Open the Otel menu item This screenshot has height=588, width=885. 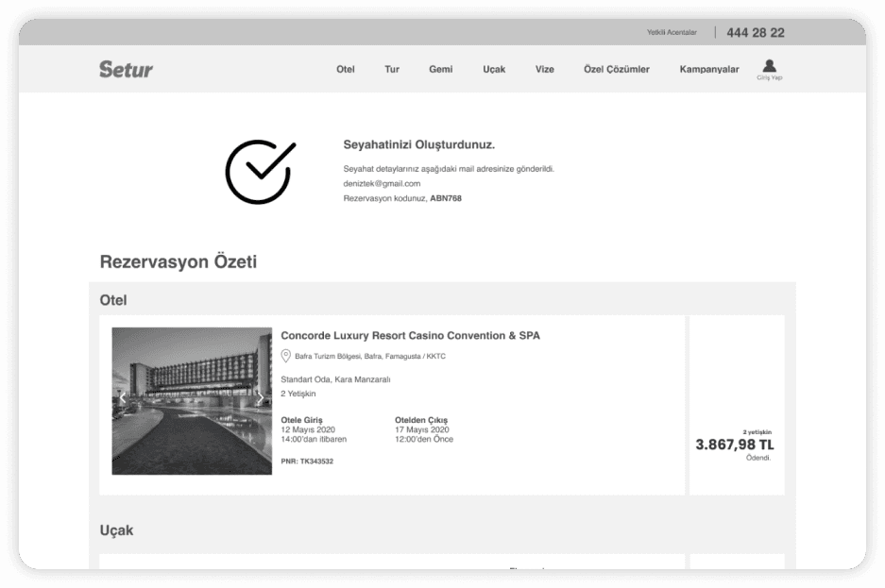(346, 69)
